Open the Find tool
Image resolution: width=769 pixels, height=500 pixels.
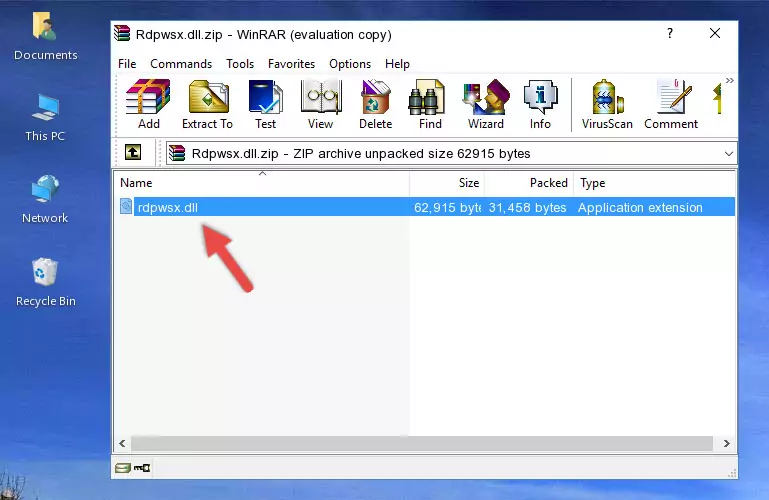pos(430,104)
